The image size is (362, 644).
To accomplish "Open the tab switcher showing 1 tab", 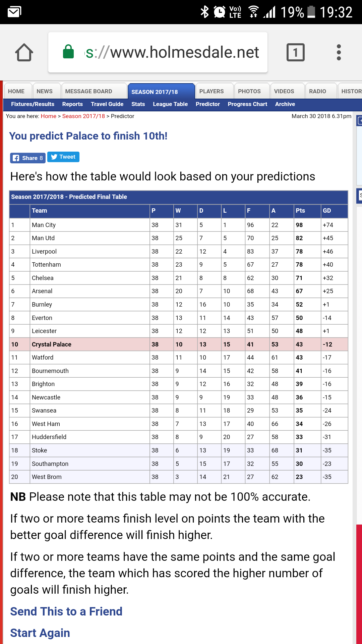I will (295, 52).
